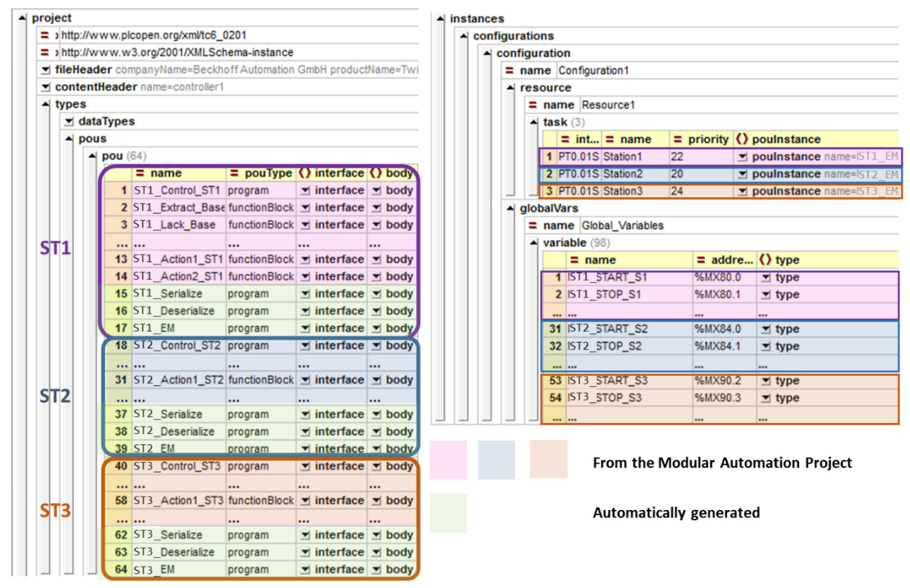This screenshot has height=588, width=910.
Task: Collapse the globalVars node
Action: [x=511, y=208]
